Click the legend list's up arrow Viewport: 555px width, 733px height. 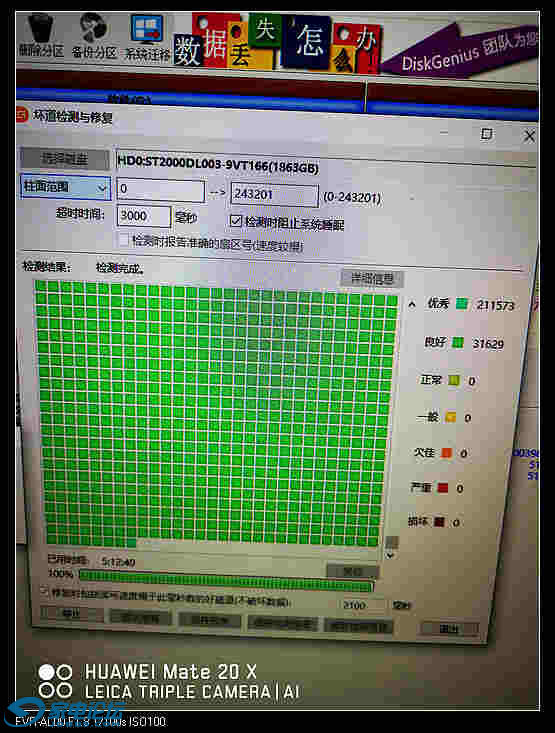point(412,305)
